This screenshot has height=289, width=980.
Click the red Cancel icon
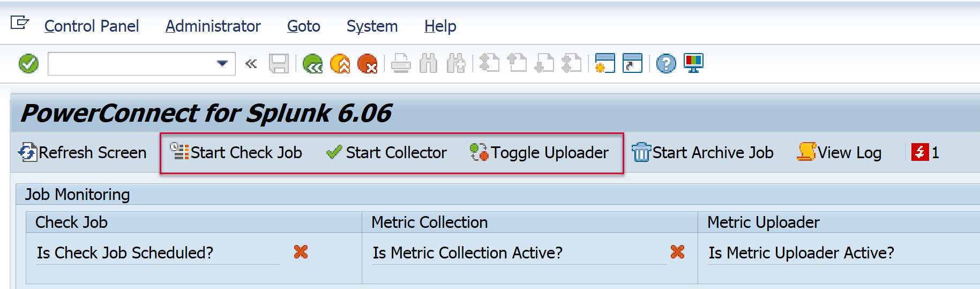(368, 64)
